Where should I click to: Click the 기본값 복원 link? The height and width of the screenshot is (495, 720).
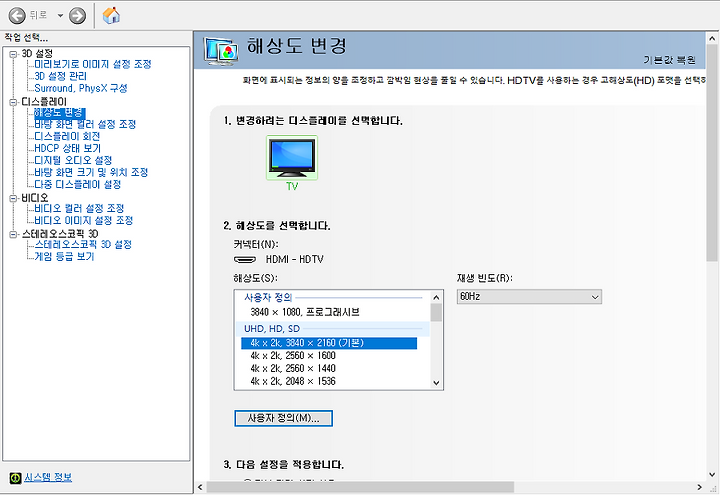pyautogui.click(x=669, y=60)
